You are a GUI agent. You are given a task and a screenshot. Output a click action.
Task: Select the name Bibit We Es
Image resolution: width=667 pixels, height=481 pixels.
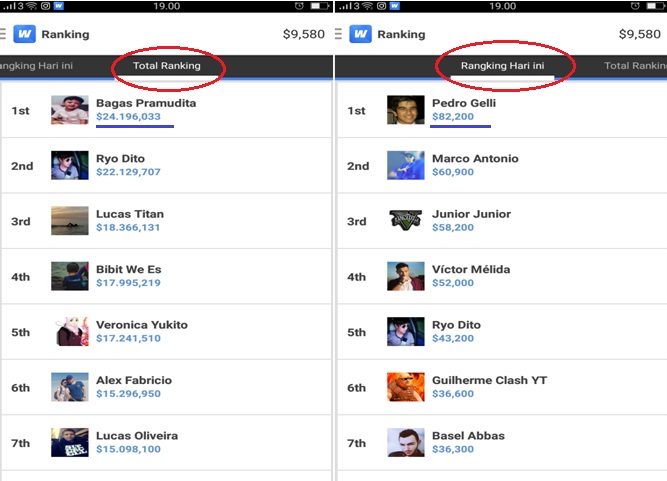click(x=128, y=269)
